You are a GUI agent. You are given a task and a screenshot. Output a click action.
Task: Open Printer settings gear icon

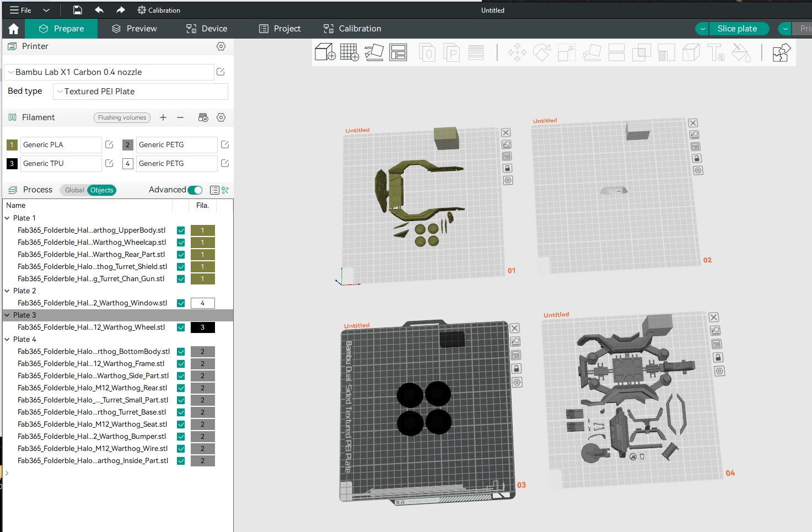[221, 46]
